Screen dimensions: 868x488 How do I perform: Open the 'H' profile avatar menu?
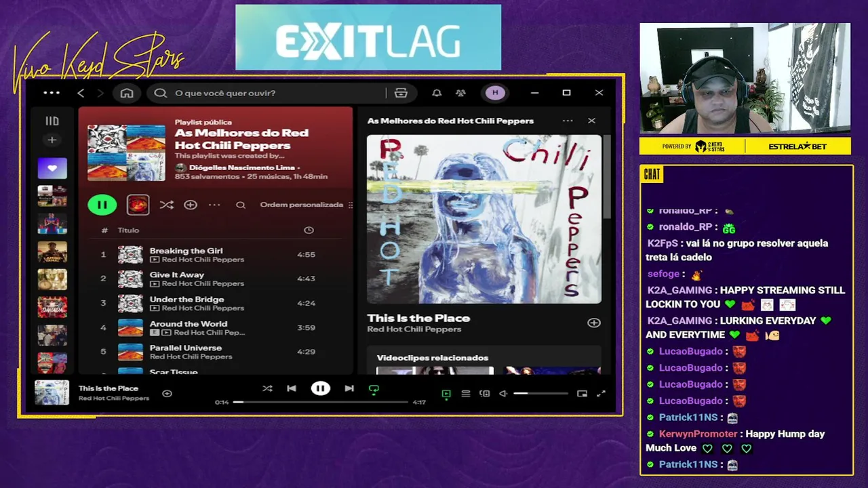(495, 93)
